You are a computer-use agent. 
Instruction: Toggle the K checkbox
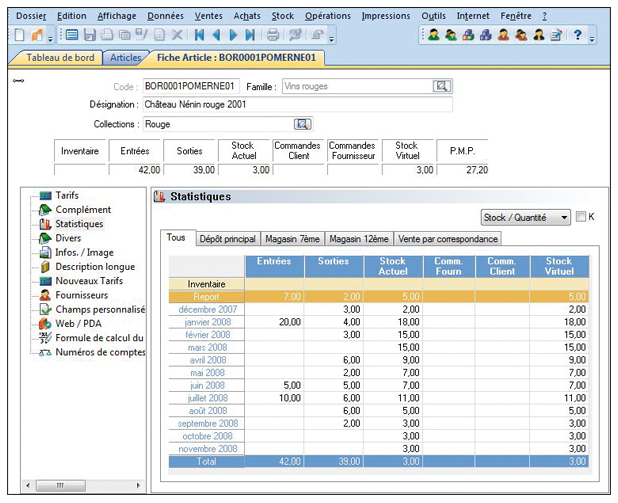tap(581, 217)
